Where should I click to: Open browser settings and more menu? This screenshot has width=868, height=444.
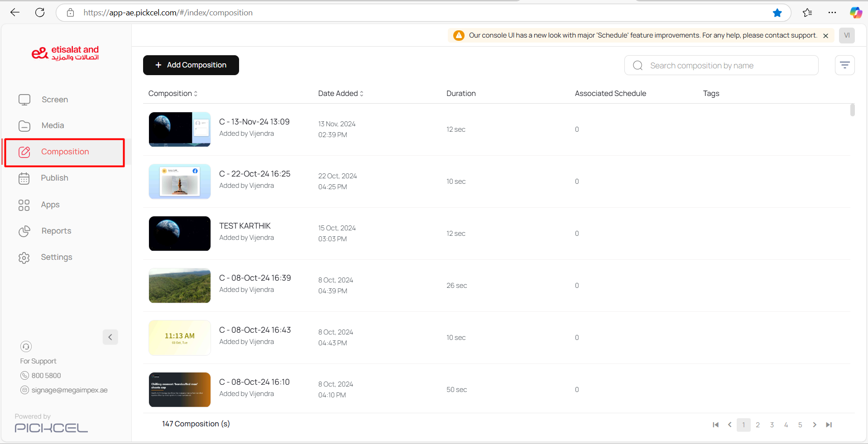[832, 13]
